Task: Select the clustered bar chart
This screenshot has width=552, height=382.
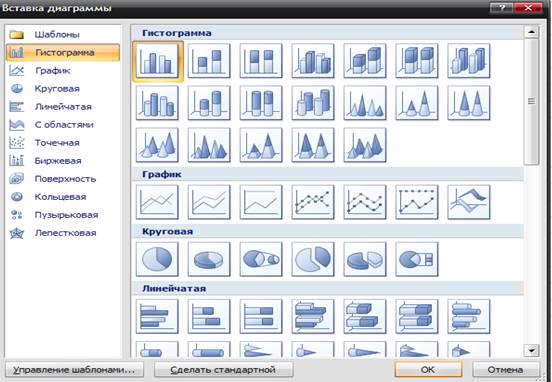Action: click(x=157, y=316)
